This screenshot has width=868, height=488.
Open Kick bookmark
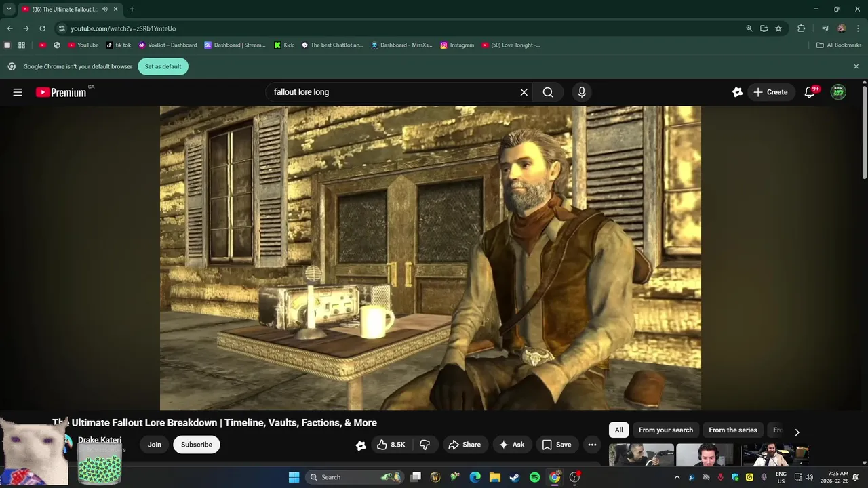(x=283, y=45)
